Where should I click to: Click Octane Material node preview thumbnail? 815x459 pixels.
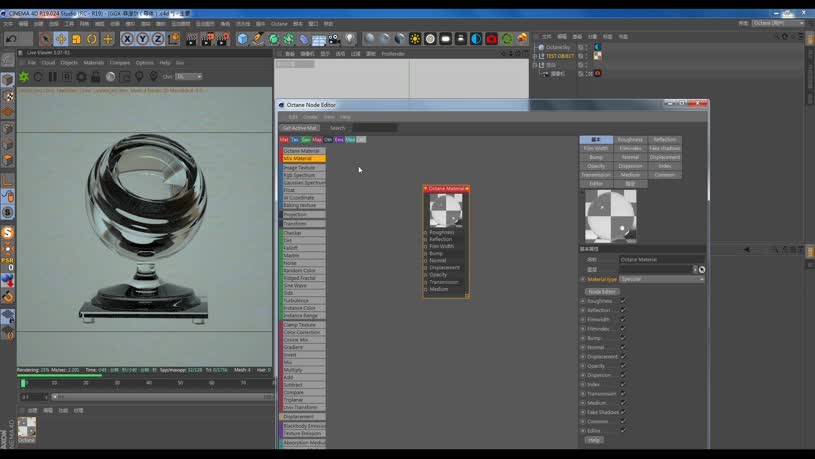click(x=446, y=211)
